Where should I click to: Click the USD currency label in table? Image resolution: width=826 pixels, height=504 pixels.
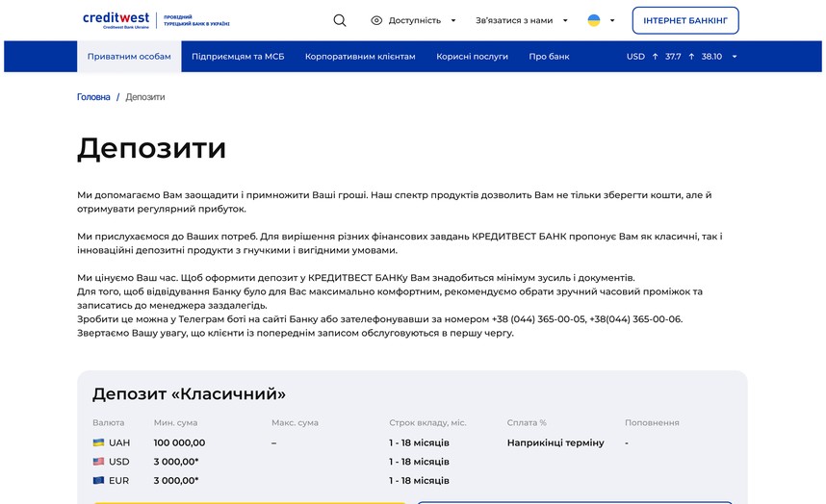coord(119,462)
